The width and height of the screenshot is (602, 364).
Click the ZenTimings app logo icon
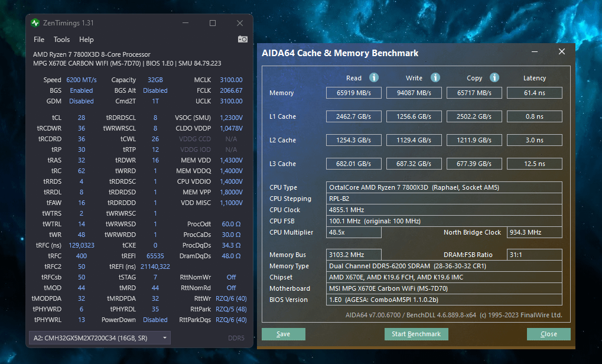coord(35,23)
